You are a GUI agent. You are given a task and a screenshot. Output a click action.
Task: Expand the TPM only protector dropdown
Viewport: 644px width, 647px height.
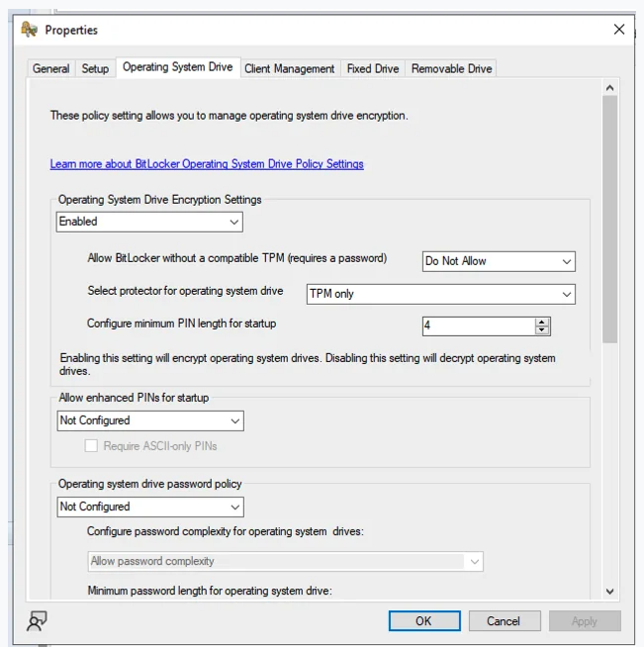click(x=440, y=294)
